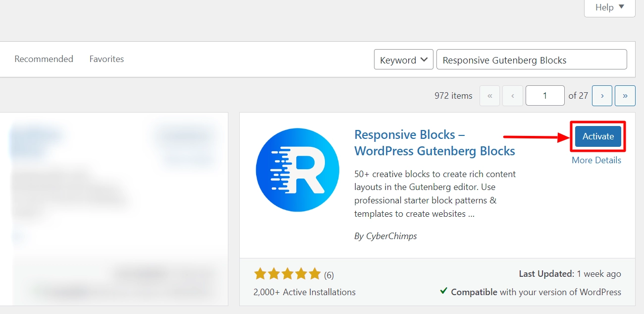
Task: Click the 'Last Updated: 1 week ago' text
Action: [x=570, y=274]
